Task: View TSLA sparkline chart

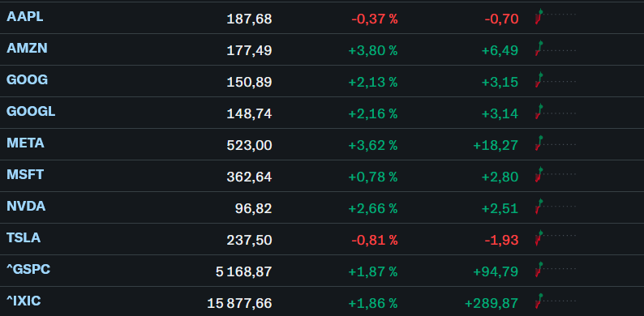Action: [556, 238]
